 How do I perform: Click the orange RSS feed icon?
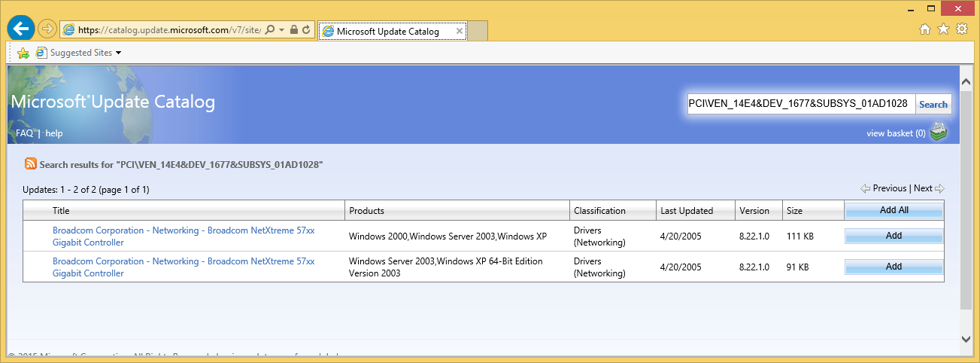[x=31, y=163]
